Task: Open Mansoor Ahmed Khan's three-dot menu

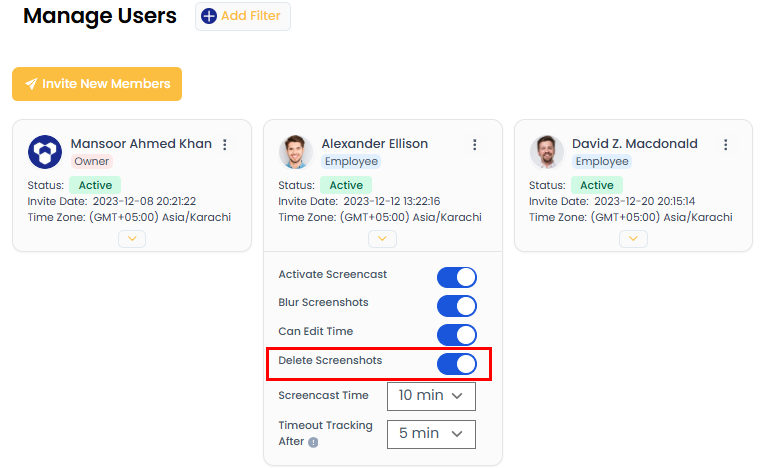Action: [x=225, y=145]
